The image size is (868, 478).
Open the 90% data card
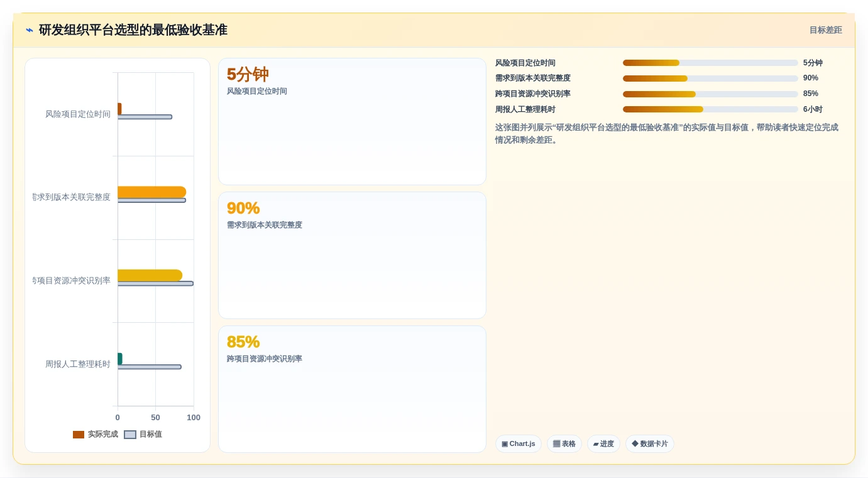click(x=352, y=255)
